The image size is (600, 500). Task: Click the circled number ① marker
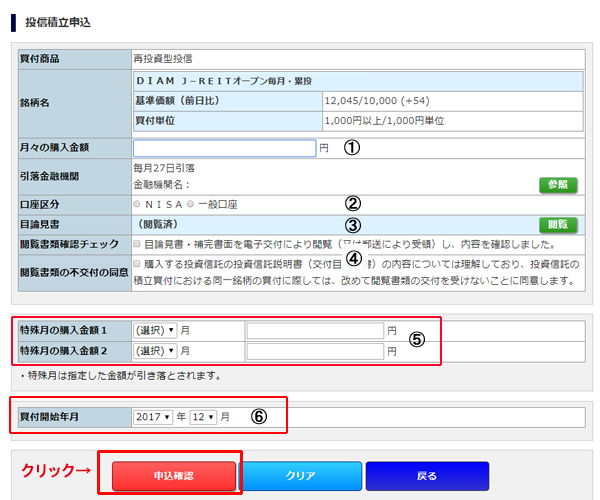pos(351,147)
